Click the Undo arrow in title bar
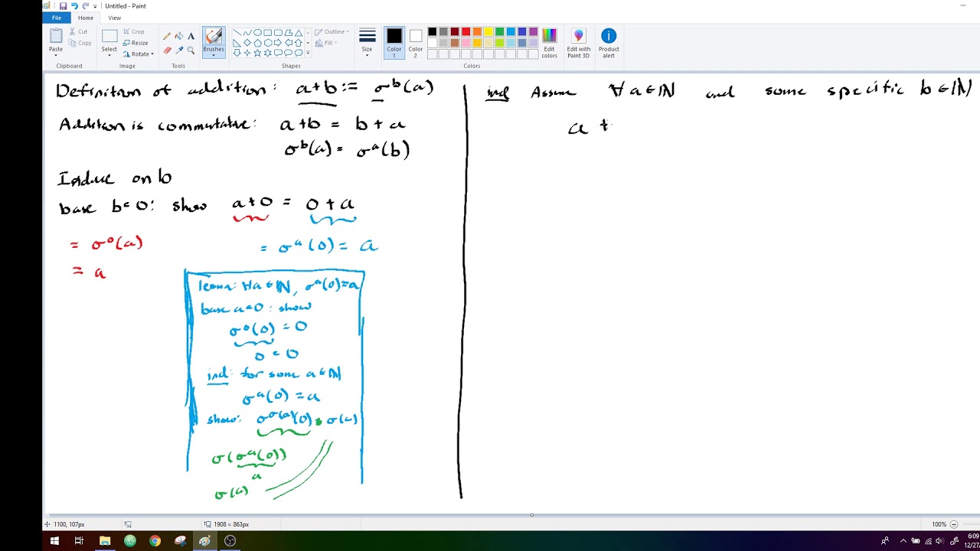Screen dimensions: 980x551 (x=74, y=5)
